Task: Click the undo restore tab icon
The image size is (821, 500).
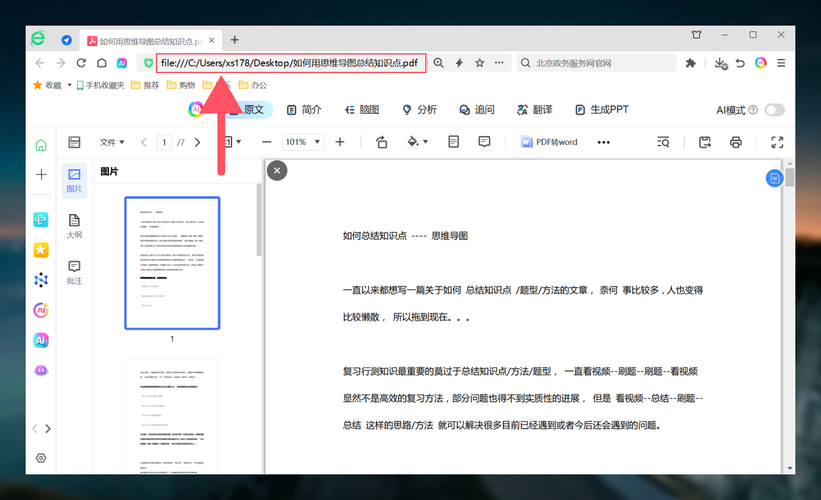Action: click(x=740, y=63)
